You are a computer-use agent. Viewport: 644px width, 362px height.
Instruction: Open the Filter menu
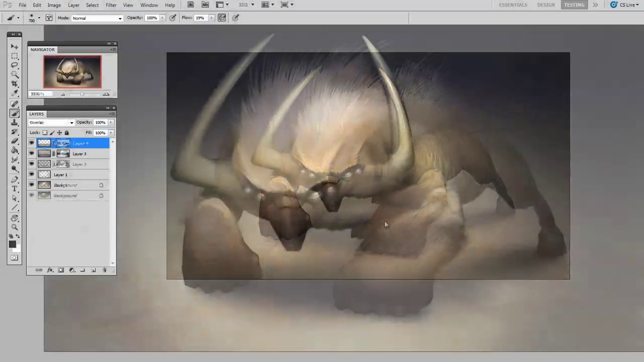pos(111,5)
